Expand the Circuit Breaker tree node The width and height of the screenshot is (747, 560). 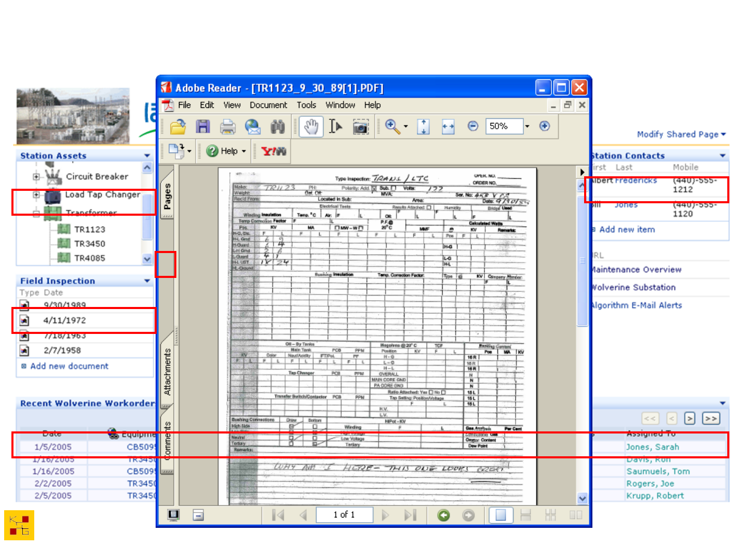pos(36,177)
